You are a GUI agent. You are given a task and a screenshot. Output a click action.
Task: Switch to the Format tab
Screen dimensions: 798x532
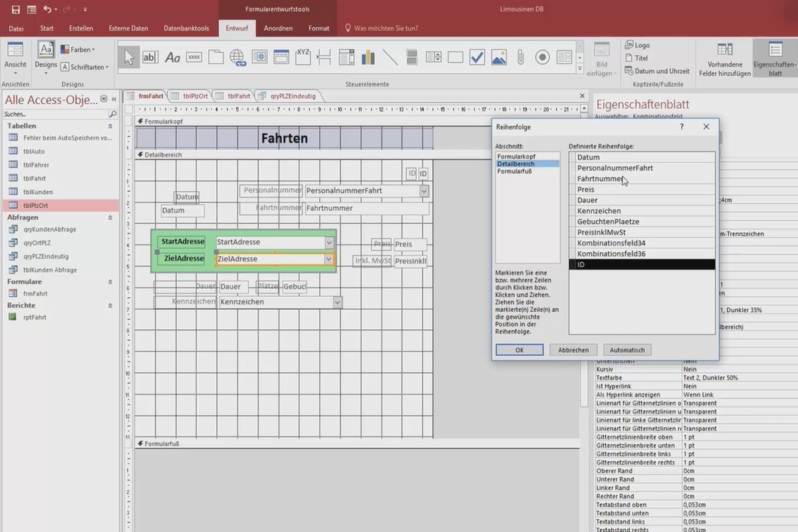319,28
